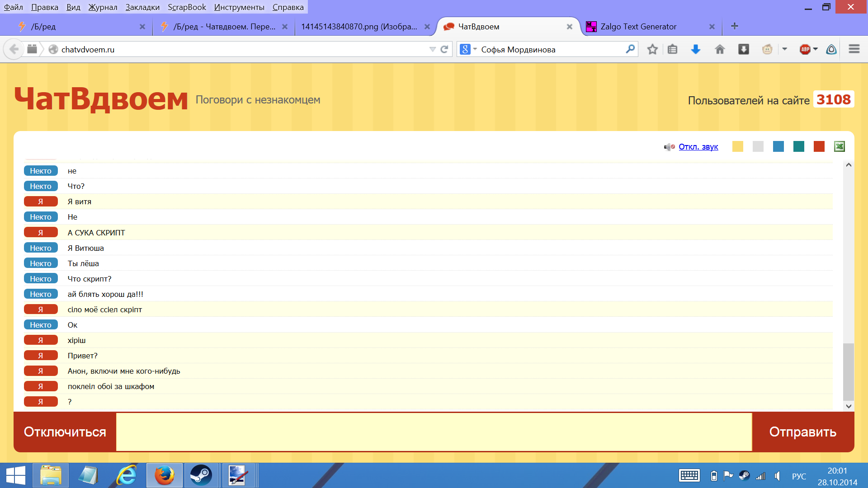
Task: Click the reload page icon
Action: [x=444, y=49]
